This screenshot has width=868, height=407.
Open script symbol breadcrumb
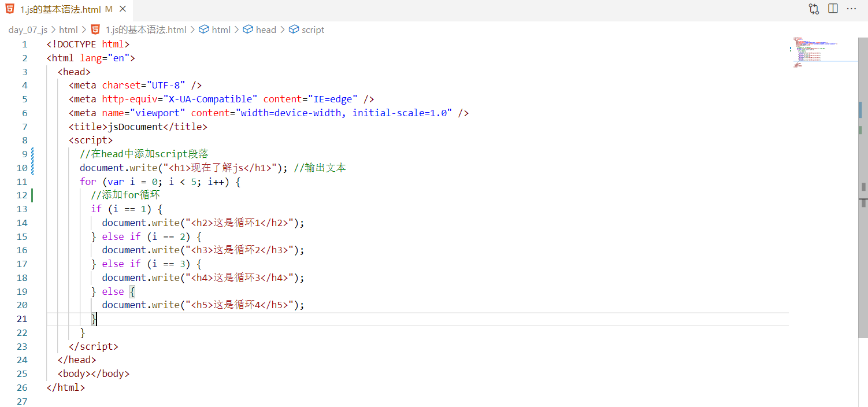[313, 29]
